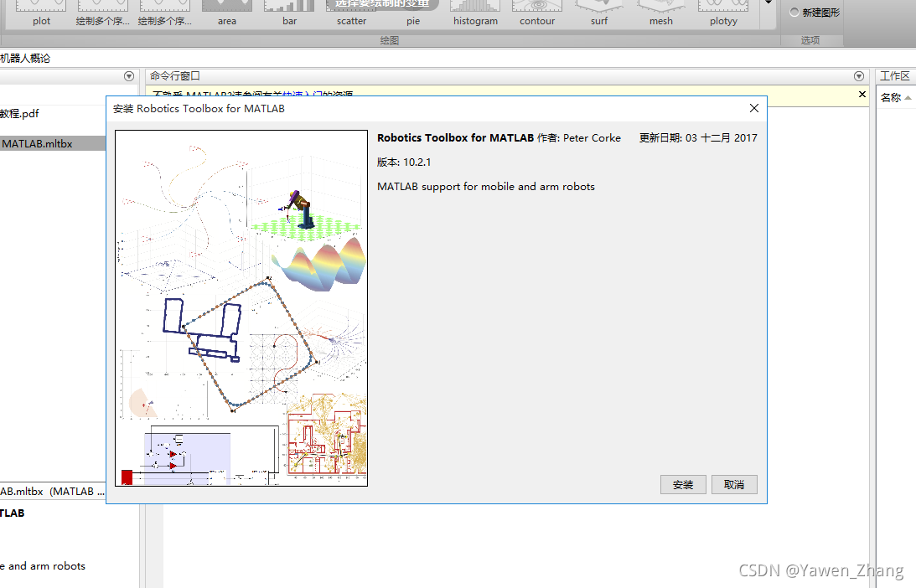Expand the plot gallery dropdown arrow
The height and width of the screenshot is (588, 916).
tap(769, 3)
